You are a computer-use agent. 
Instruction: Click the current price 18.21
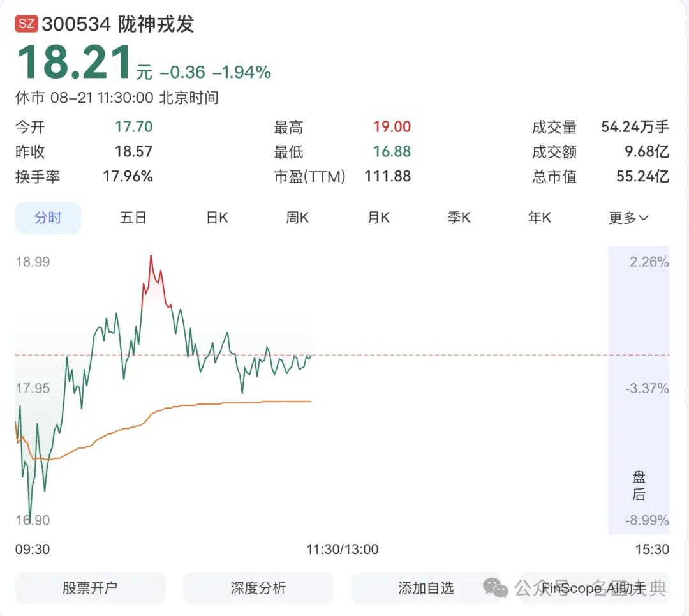[74, 63]
